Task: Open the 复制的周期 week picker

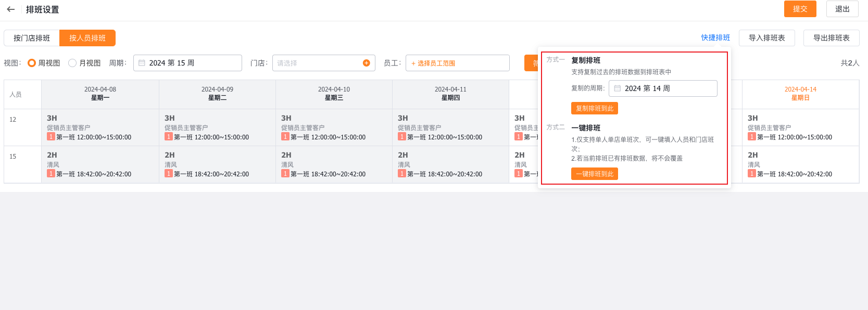Action: point(663,88)
